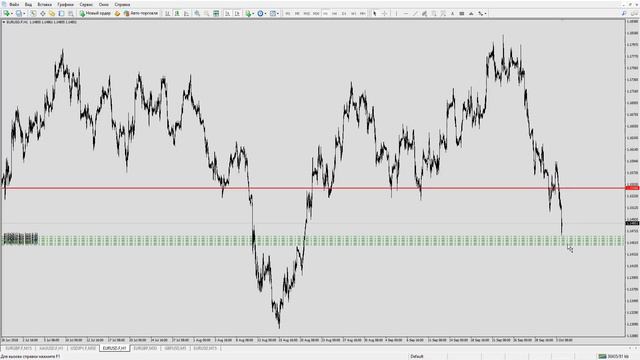Open the Графики menu

[x=65, y=4]
